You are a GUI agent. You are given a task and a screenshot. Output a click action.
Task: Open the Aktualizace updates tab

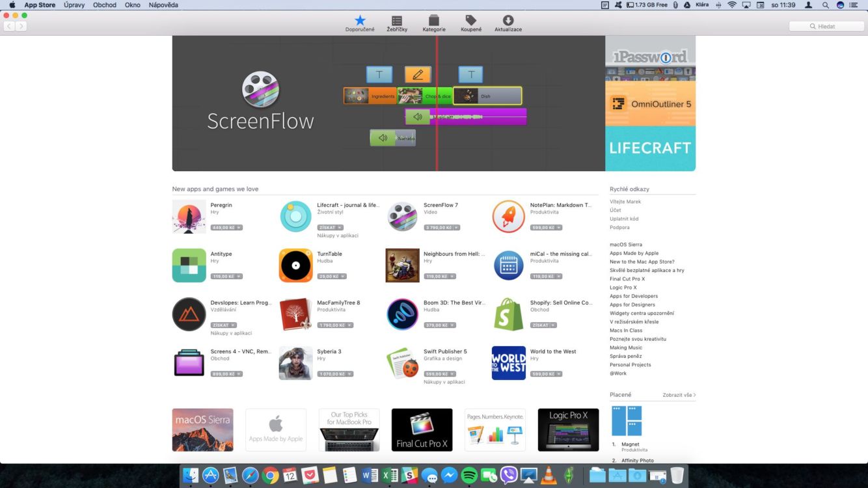pos(508,23)
